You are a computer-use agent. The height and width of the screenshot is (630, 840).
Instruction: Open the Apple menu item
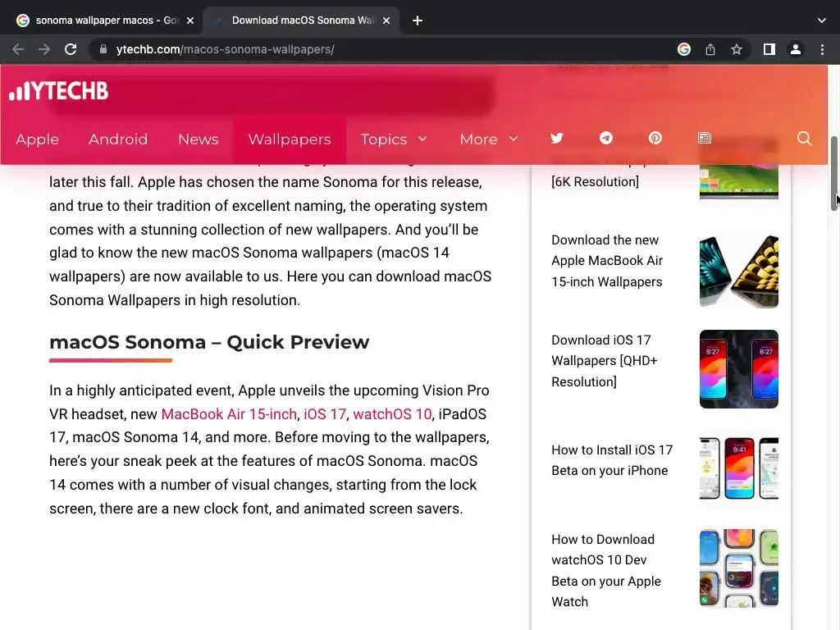(x=37, y=139)
